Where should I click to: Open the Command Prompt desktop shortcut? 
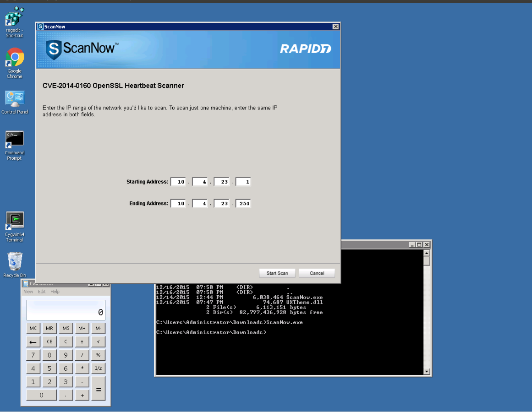point(15,139)
